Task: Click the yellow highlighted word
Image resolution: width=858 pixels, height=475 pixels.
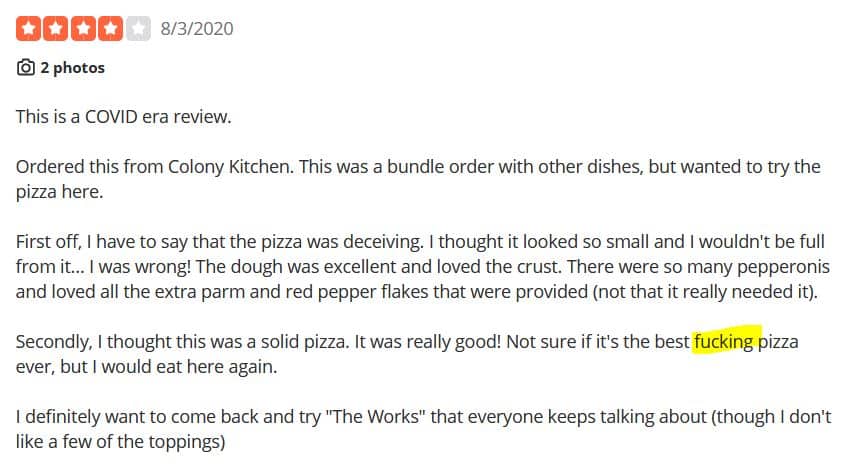Action: coord(726,342)
